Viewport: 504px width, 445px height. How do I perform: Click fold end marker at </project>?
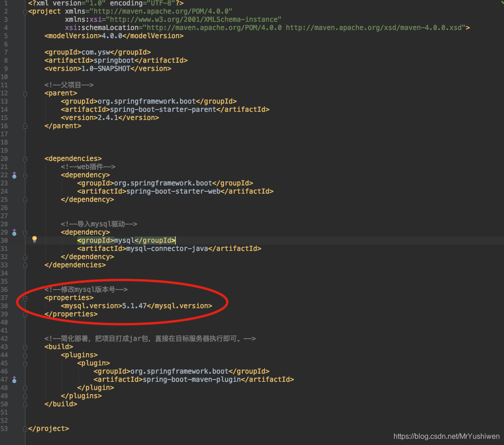pos(25,429)
